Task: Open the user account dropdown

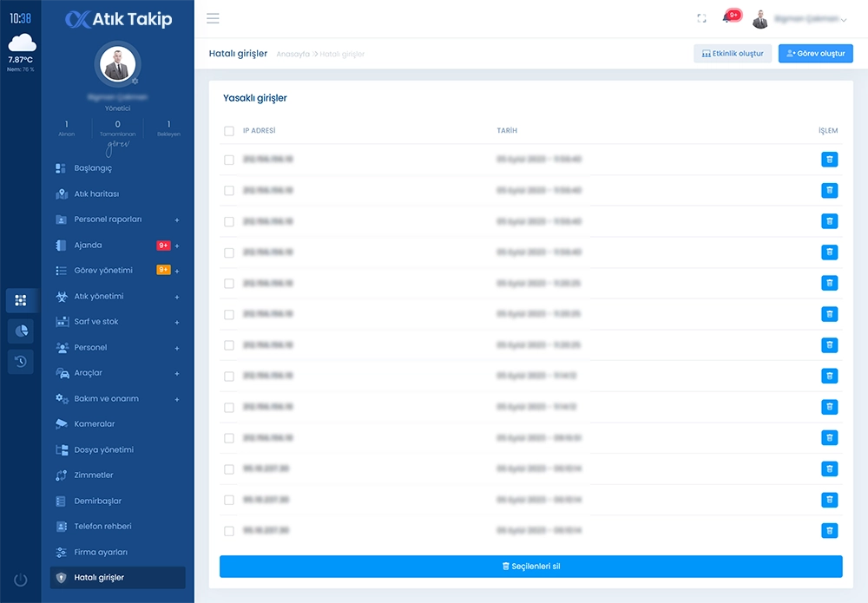Action: click(799, 19)
